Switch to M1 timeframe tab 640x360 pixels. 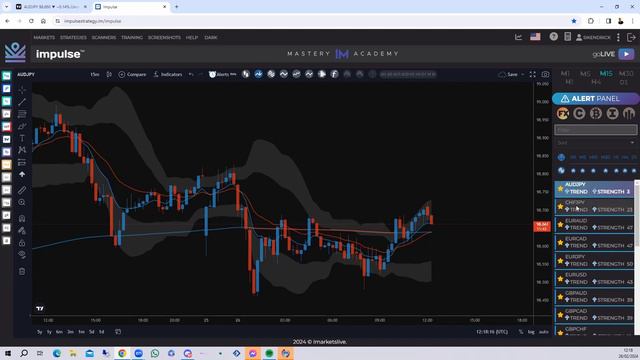[x=565, y=73]
